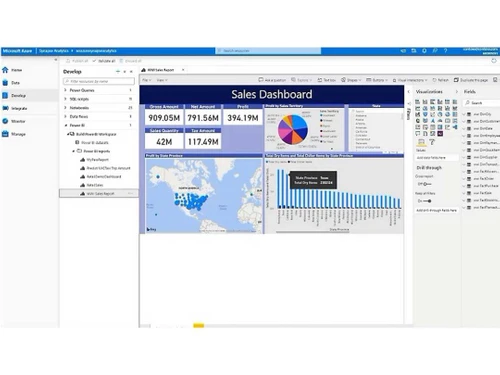
Task: Close the WWI Sales Report tab
Action: 183,70
